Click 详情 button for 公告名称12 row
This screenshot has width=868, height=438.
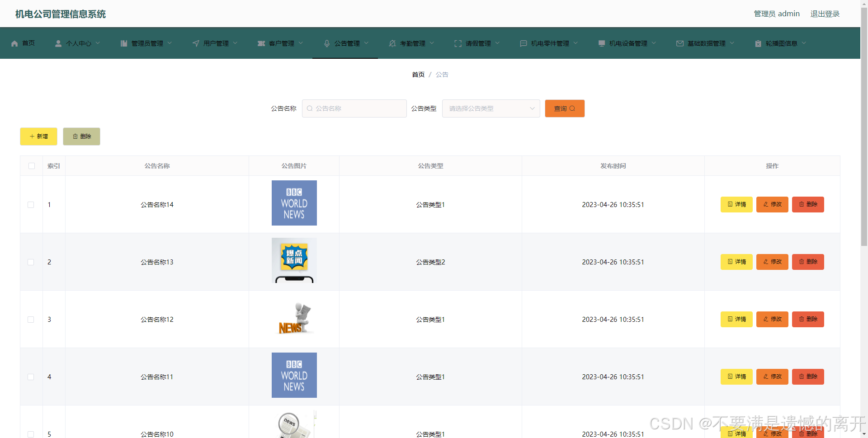click(x=736, y=319)
